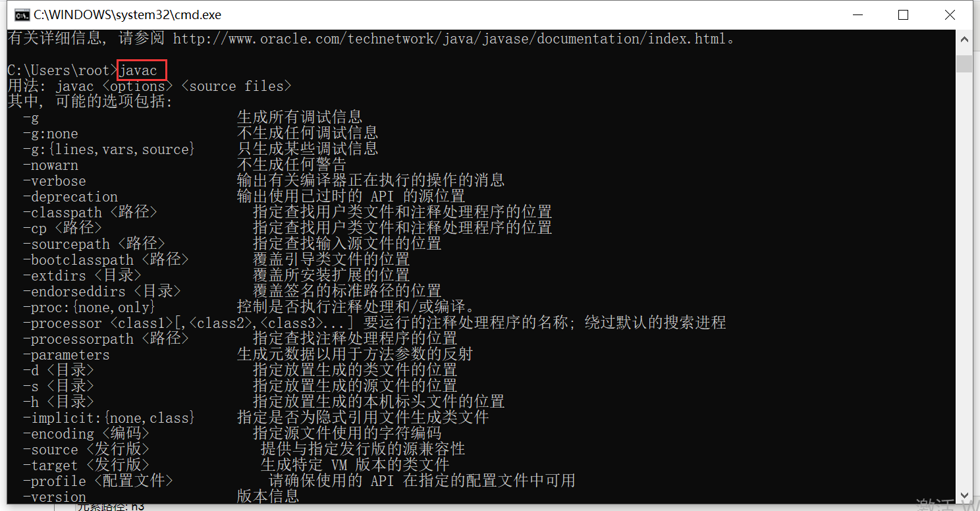
Task: Click the -profile option line
Action: tap(299, 481)
